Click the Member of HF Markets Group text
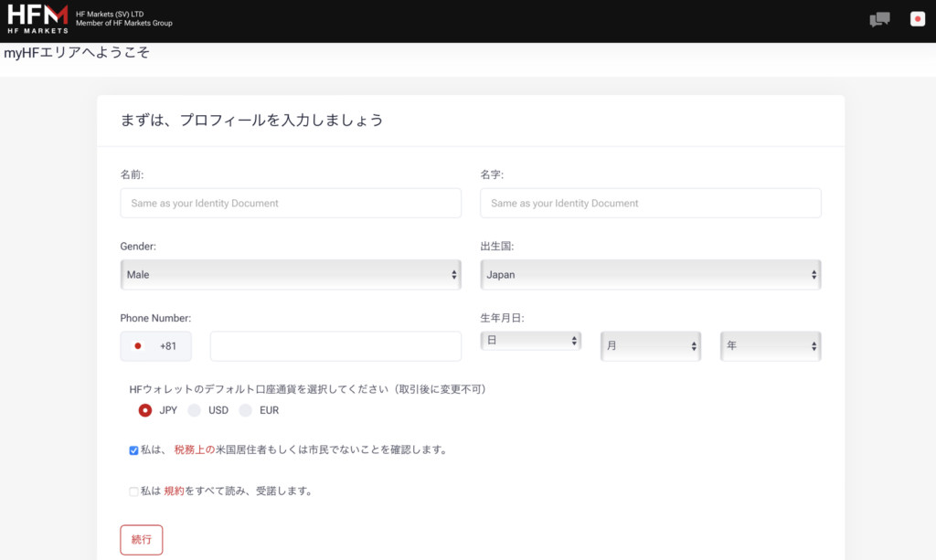936x560 pixels. [124, 23]
